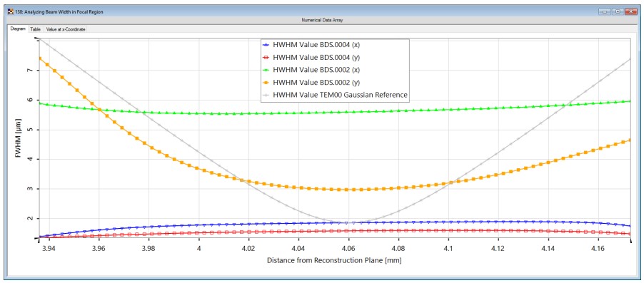Click the 7 tick label on y-axis
The image size is (644, 283).
(30, 71)
